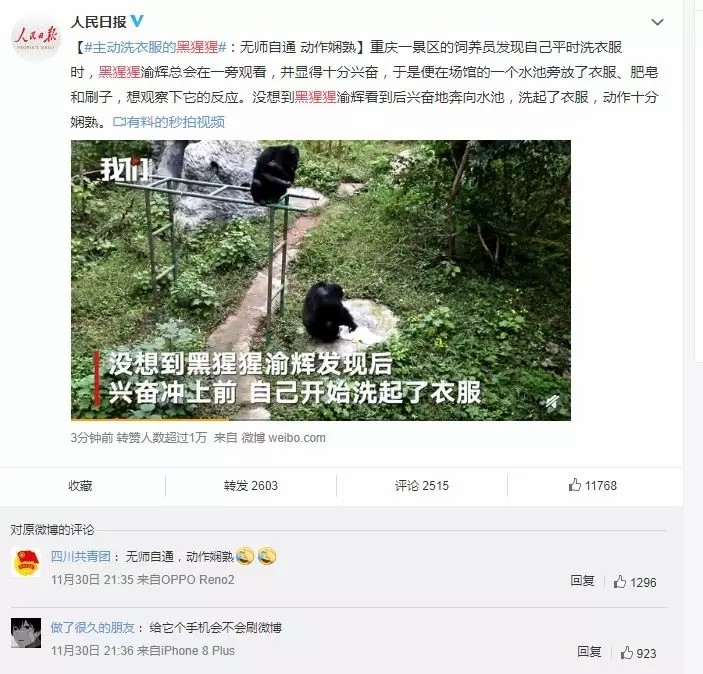Image resolution: width=703 pixels, height=674 pixels.
Task: Reply to 做了很久的朋友's comment
Action: (589, 652)
